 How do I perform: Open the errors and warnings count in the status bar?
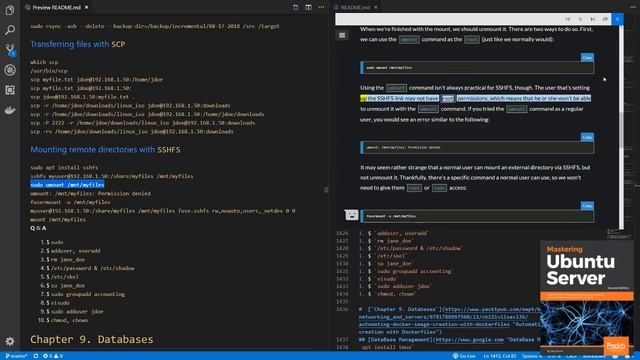(53, 356)
